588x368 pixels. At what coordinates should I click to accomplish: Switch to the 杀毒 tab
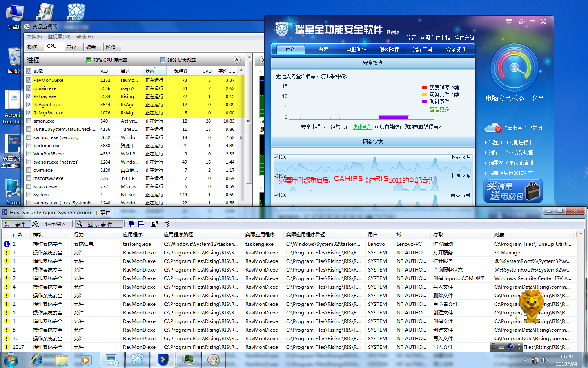click(323, 49)
